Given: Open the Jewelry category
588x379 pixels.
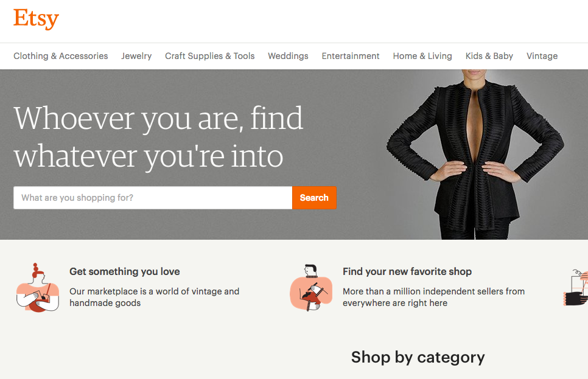Looking at the screenshot, I should point(136,56).
